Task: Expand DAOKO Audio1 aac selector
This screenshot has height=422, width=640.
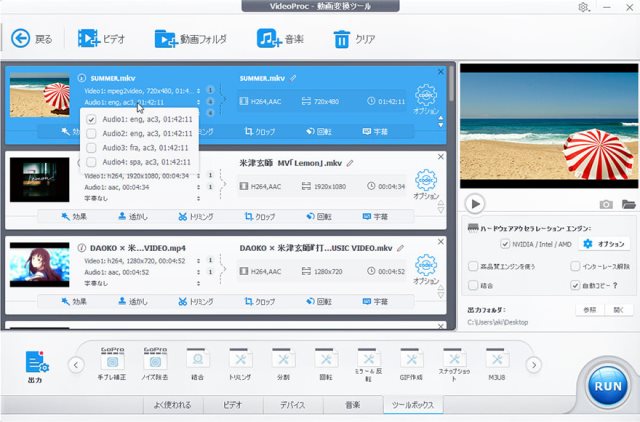Action: pos(198,272)
